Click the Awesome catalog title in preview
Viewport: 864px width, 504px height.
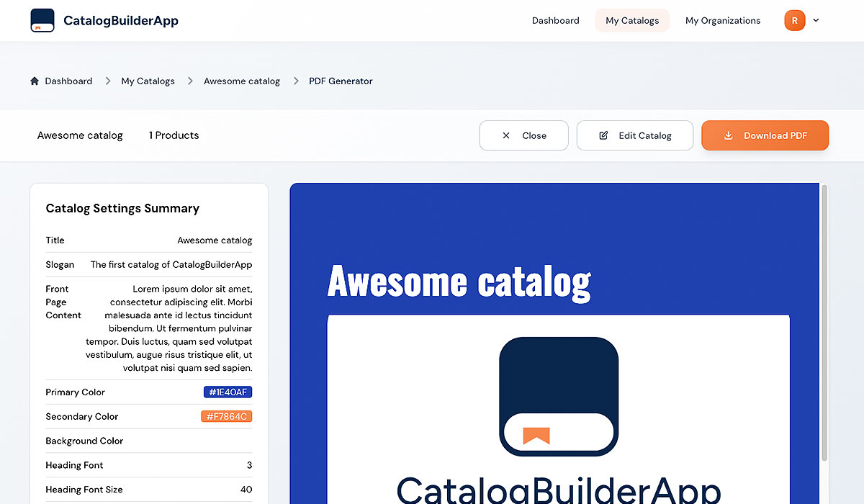459,282
